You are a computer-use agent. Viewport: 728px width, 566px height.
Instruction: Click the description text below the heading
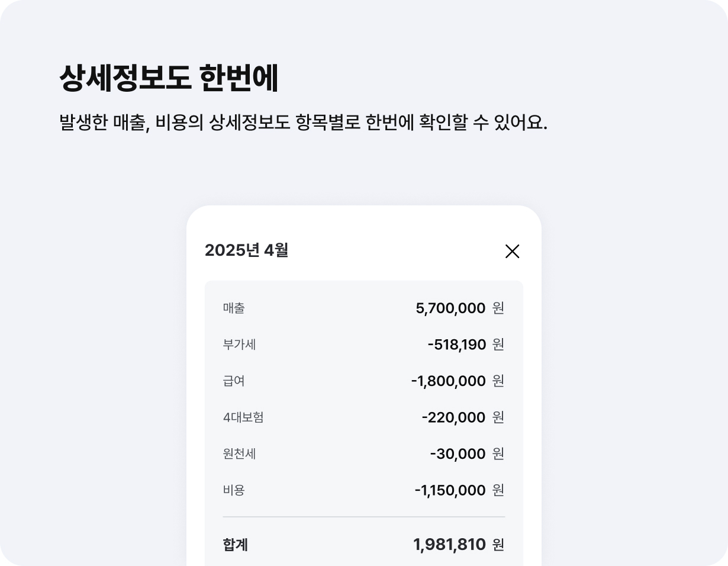304,123
